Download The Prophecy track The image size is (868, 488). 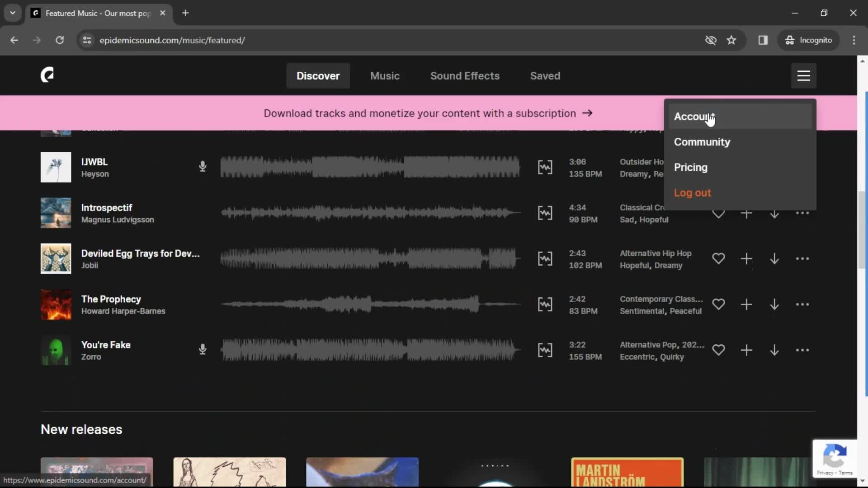pyautogui.click(x=774, y=305)
